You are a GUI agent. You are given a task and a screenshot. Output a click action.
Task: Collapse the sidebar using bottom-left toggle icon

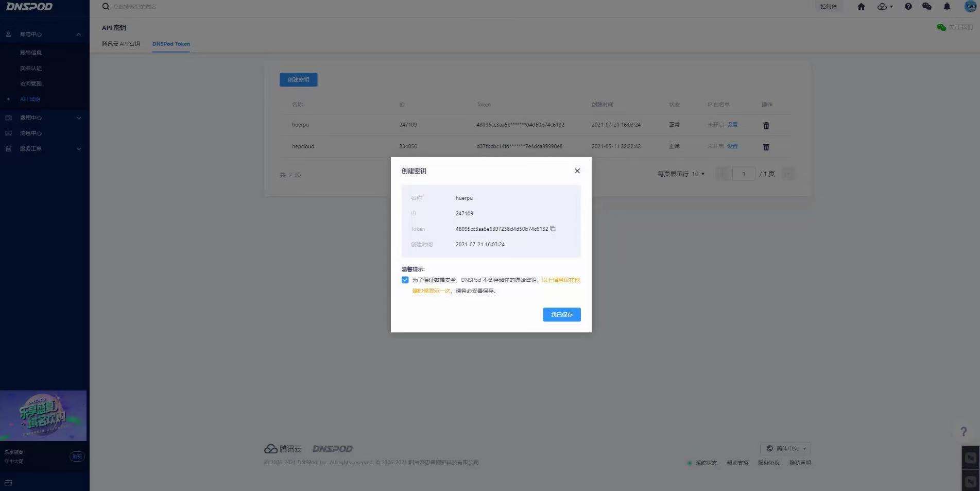tap(8, 483)
